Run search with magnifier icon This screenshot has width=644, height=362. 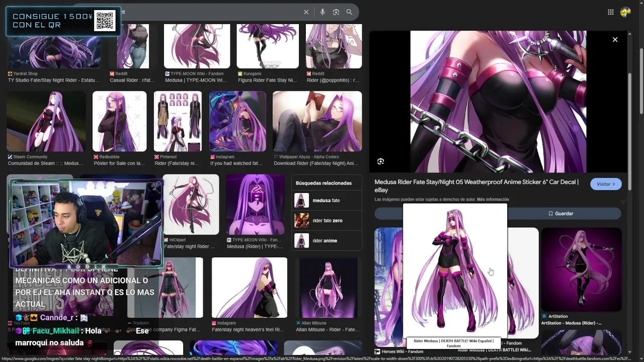tap(349, 12)
